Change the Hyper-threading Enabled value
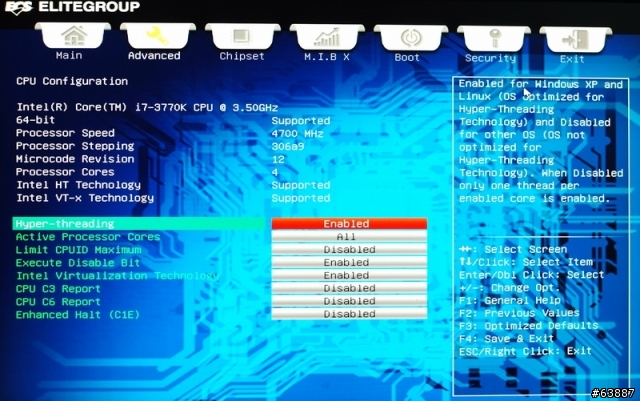This screenshot has height=401, width=640. (349, 223)
